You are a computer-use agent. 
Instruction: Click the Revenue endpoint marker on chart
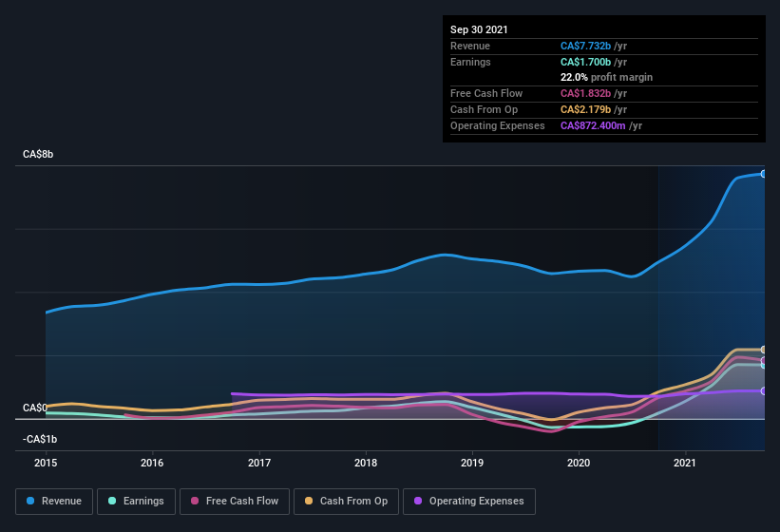click(764, 174)
